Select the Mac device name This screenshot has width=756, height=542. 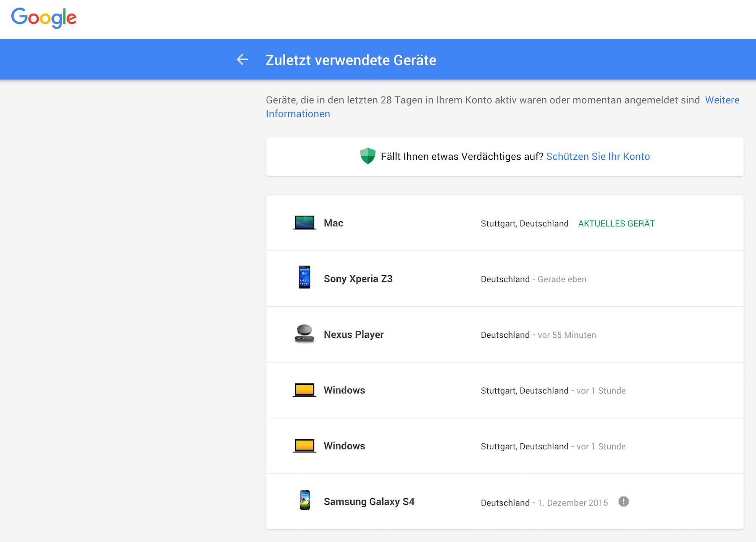click(x=333, y=223)
